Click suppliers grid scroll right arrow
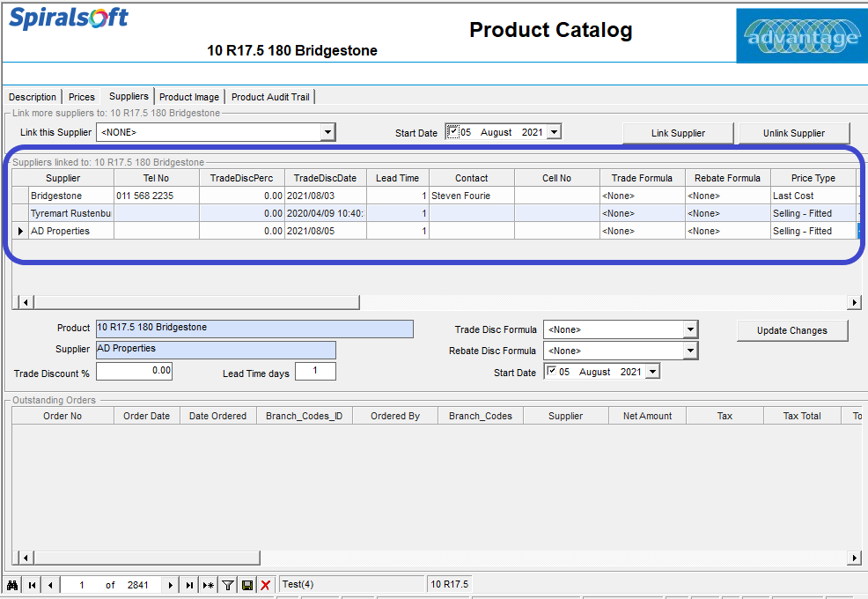 coord(854,302)
